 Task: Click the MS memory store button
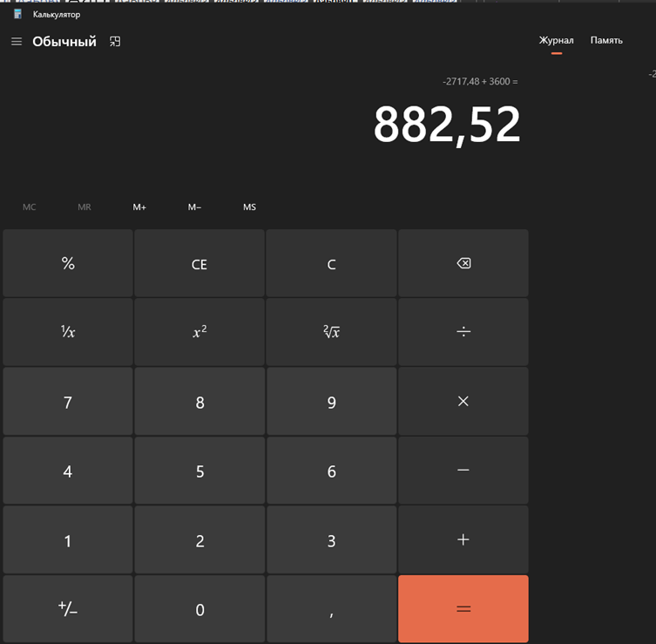249,207
